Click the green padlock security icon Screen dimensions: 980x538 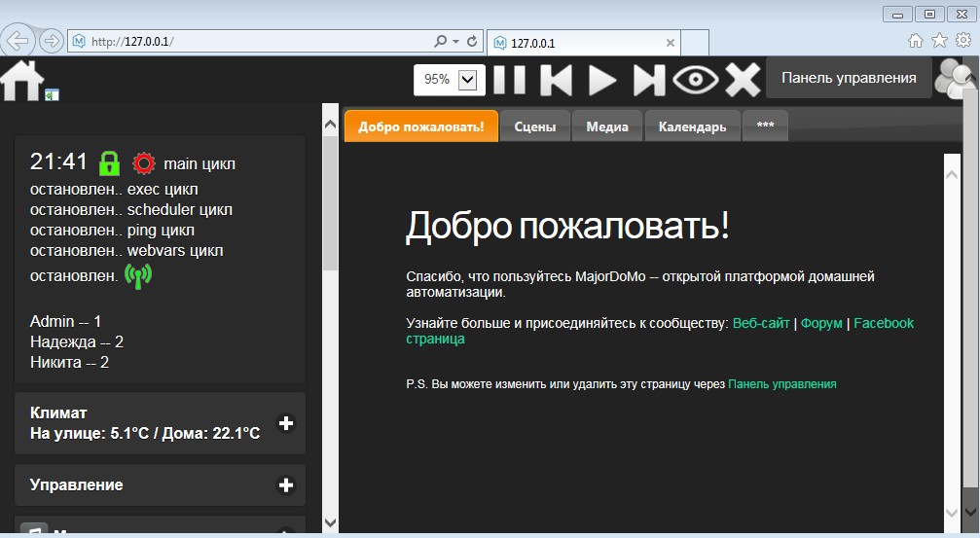[109, 162]
